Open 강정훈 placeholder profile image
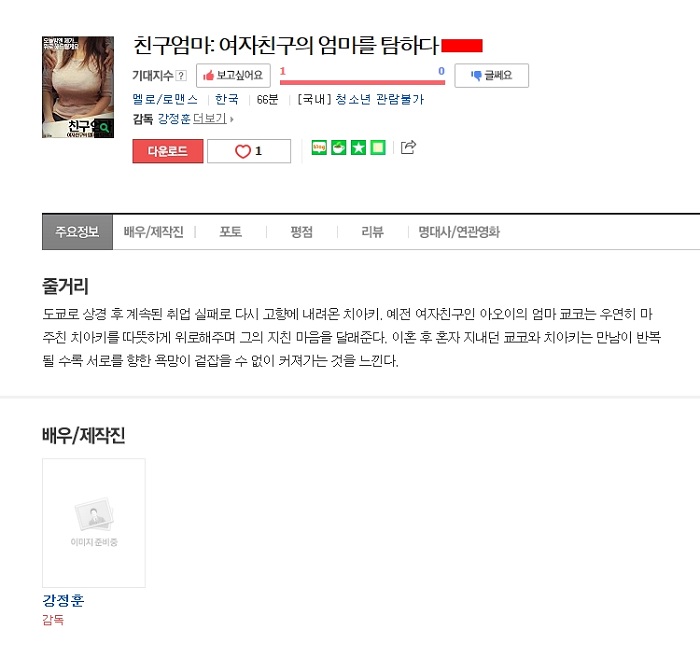Image resolution: width=700 pixels, height=658 pixels. point(94,523)
